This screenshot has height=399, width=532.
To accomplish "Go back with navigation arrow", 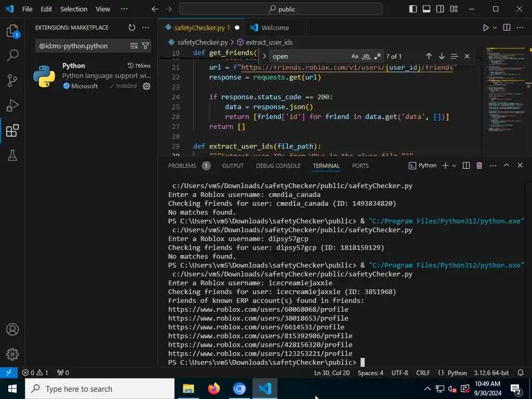I will 155,9.
